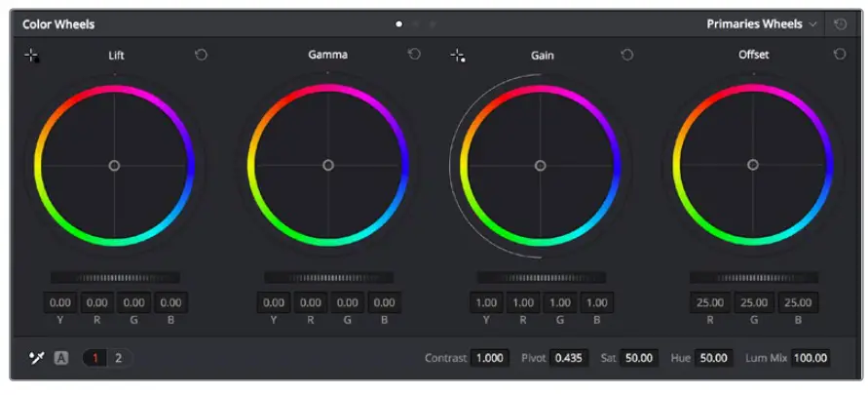
Task: Click the Gamma master wheel slider
Action: (329, 278)
